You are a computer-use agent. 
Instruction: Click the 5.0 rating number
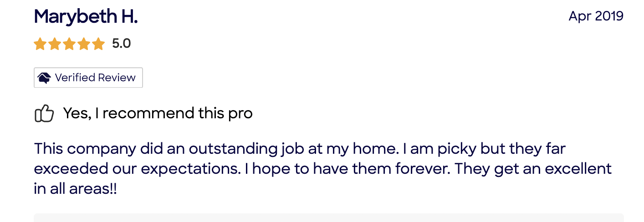122,44
